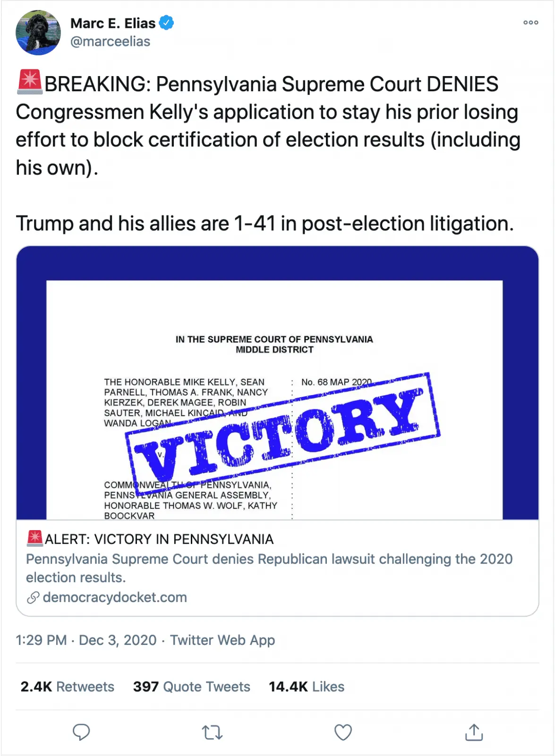Image resolution: width=555 pixels, height=756 pixels.
Task: Click the card description about Republican lawsuit
Action: click(x=269, y=568)
